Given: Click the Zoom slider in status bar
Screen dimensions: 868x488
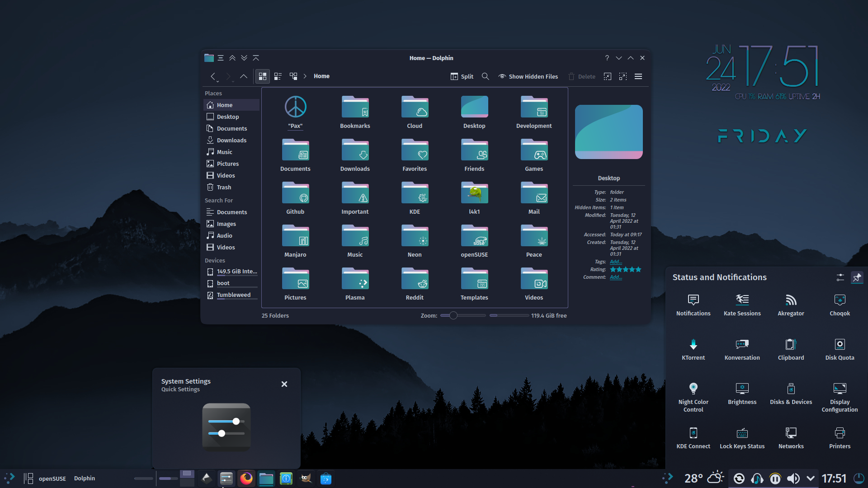Looking at the screenshot, I should pyautogui.click(x=463, y=315).
